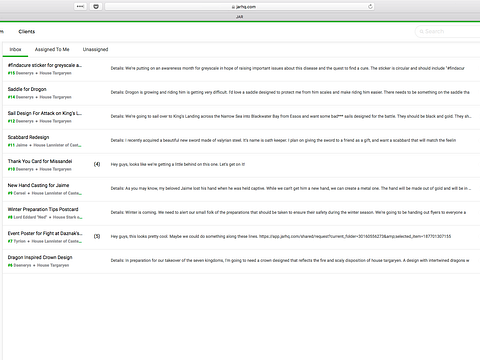Click the 'getting a little behind' message preview

[178, 164]
